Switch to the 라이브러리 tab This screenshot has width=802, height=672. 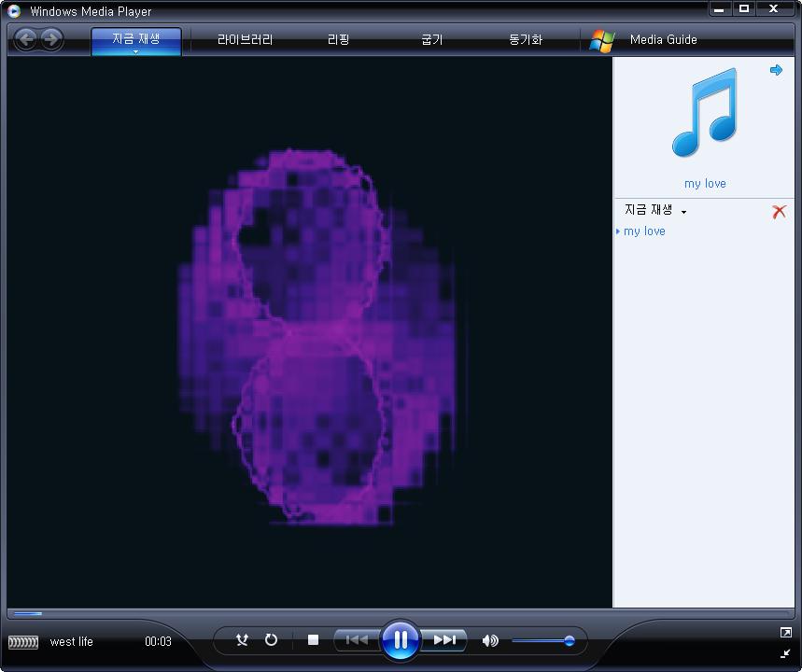click(245, 39)
